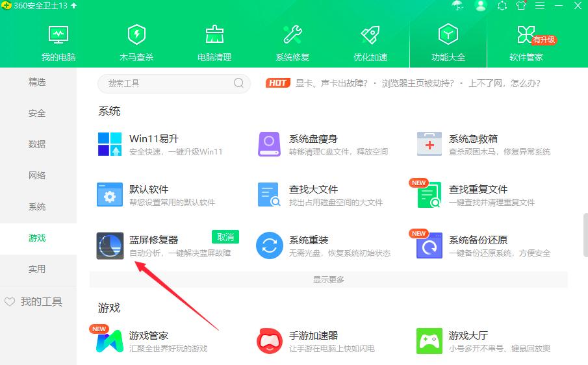Image resolution: width=588 pixels, height=365 pixels.
Task: Open link 上不了网,怎么办?
Action: pyautogui.click(x=504, y=83)
